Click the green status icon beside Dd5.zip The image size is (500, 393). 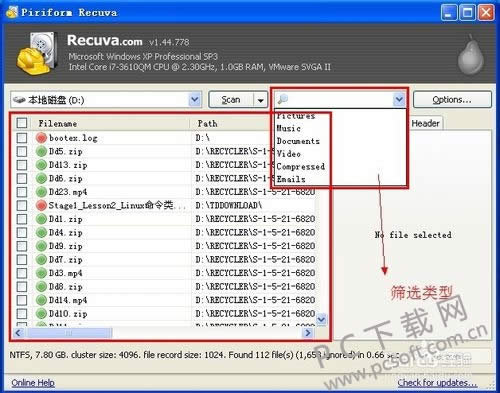pyautogui.click(x=41, y=151)
